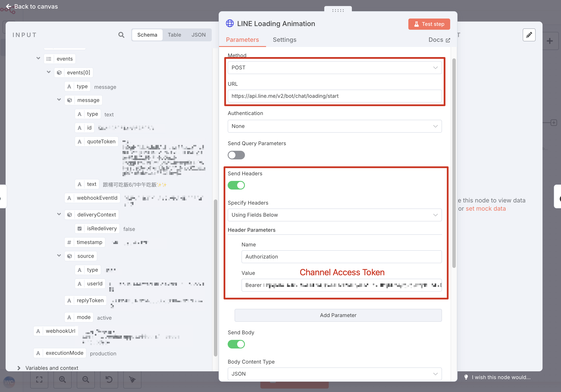Click Add Parameter button
Viewport: 561px width, 392px height.
click(338, 315)
